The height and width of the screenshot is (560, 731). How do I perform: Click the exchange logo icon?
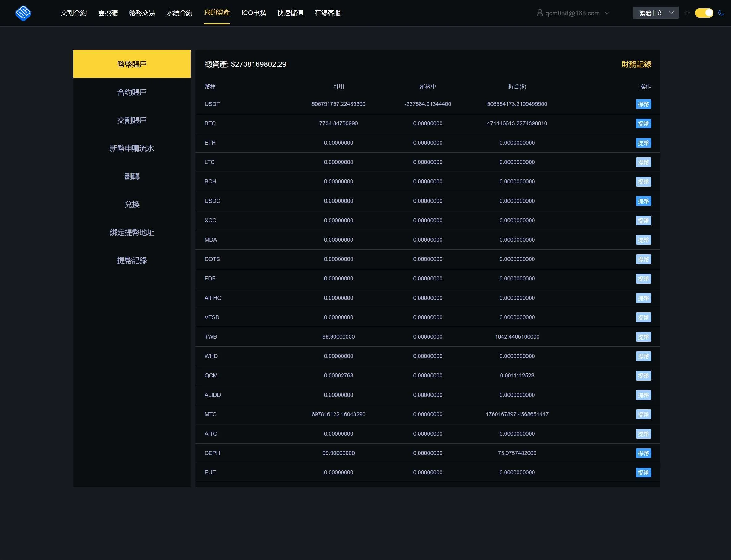click(23, 13)
